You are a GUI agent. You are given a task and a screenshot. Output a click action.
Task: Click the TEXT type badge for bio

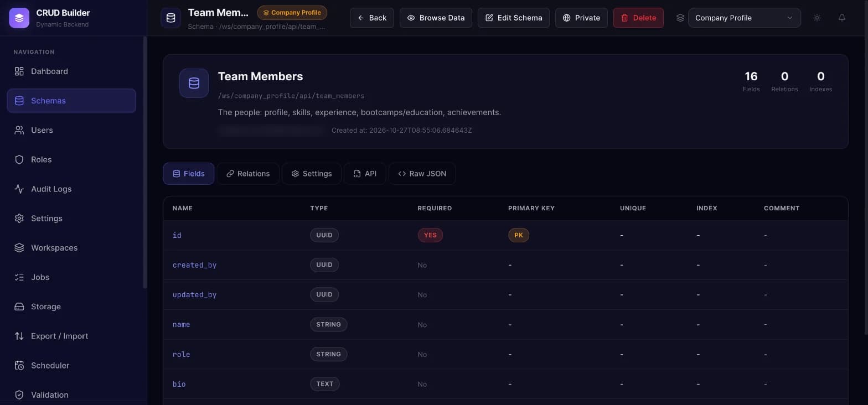tap(325, 384)
